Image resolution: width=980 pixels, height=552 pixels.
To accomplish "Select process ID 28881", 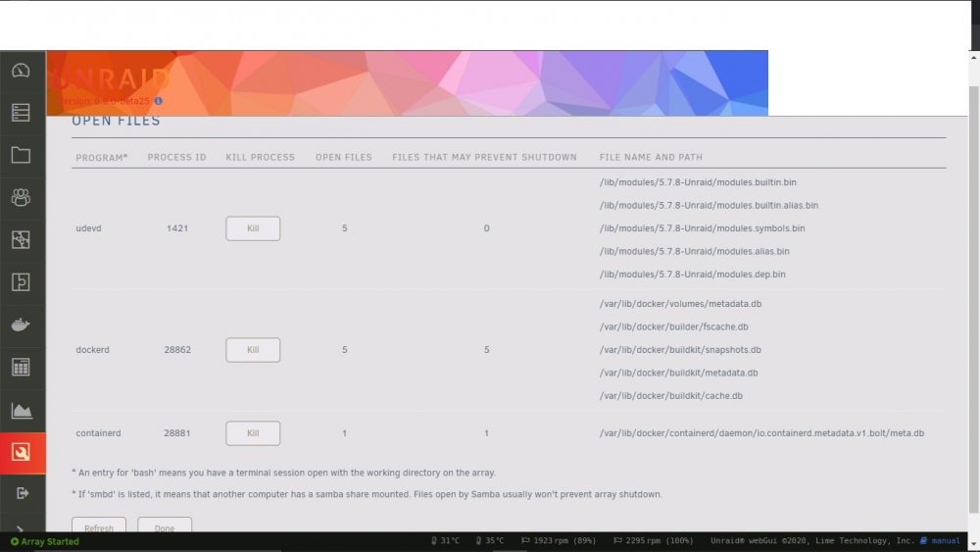I will 176,432.
